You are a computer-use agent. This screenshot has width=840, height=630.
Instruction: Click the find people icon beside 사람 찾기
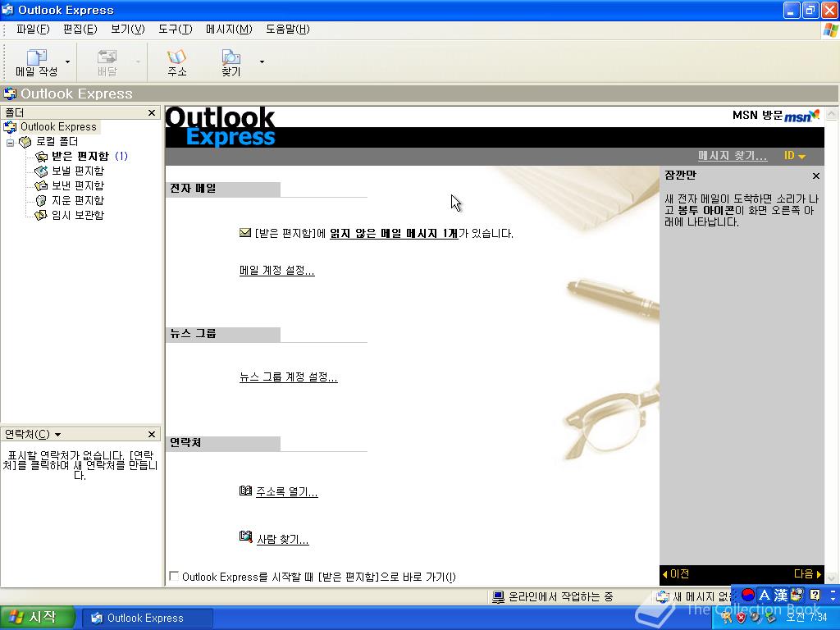[x=245, y=536]
